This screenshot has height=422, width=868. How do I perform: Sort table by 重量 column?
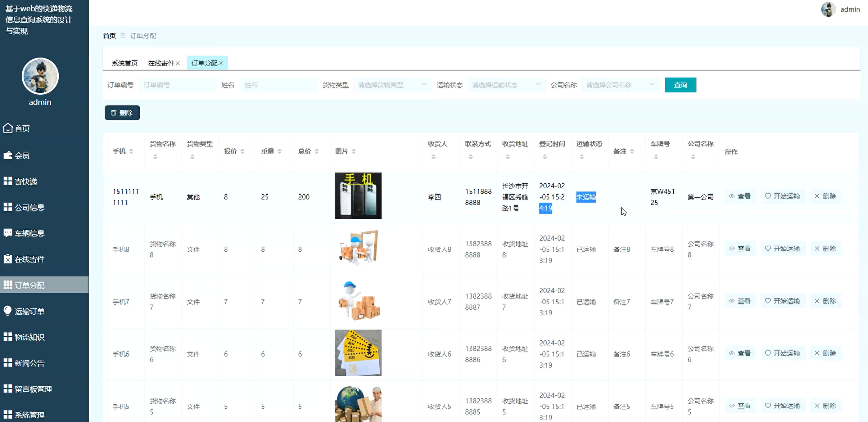pos(280,151)
